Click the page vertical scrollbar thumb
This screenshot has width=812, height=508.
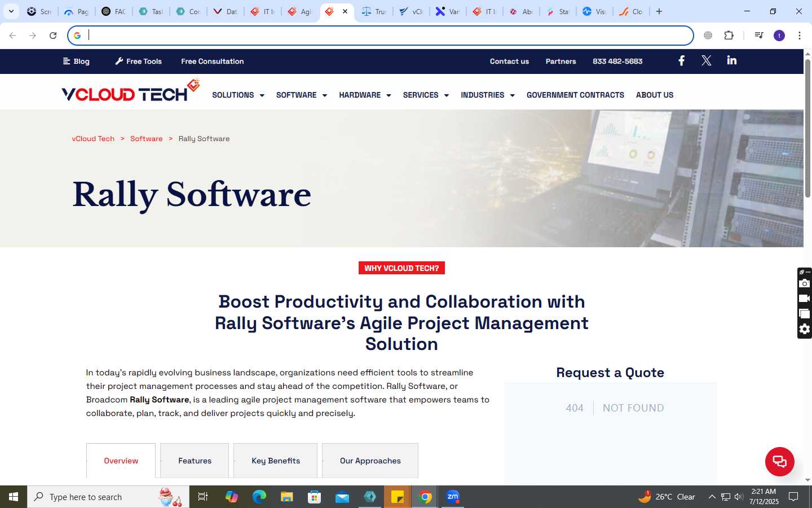[x=807, y=128]
